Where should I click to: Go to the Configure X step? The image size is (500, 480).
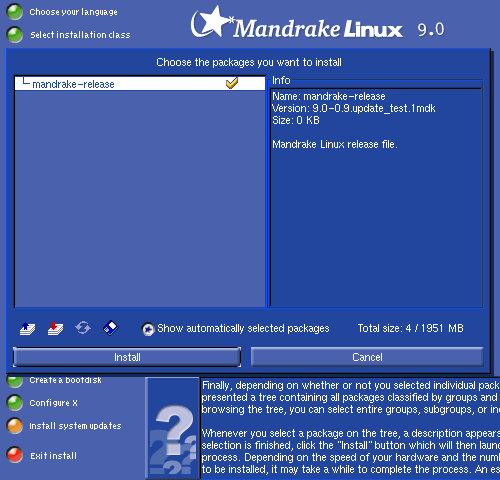[x=53, y=403]
